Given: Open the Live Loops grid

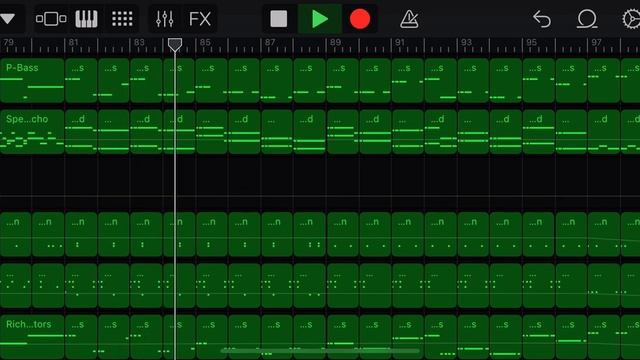Looking at the screenshot, I should point(122,19).
